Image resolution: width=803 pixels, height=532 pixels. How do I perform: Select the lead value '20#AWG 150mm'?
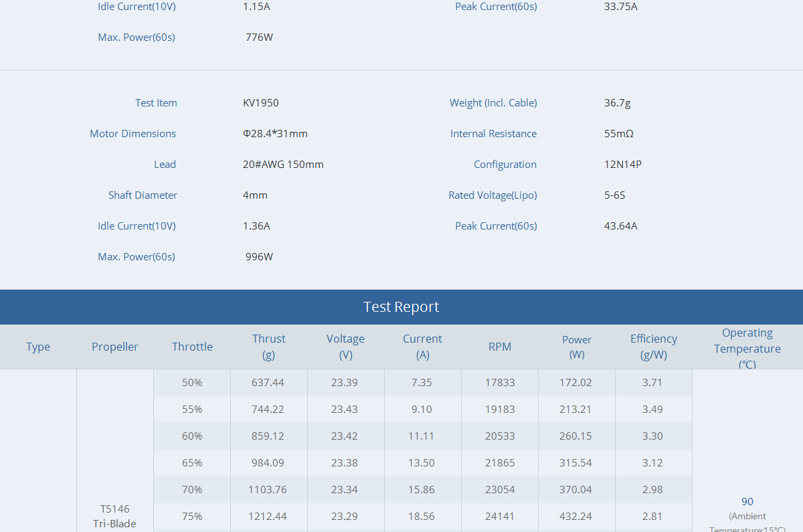pyautogui.click(x=283, y=165)
